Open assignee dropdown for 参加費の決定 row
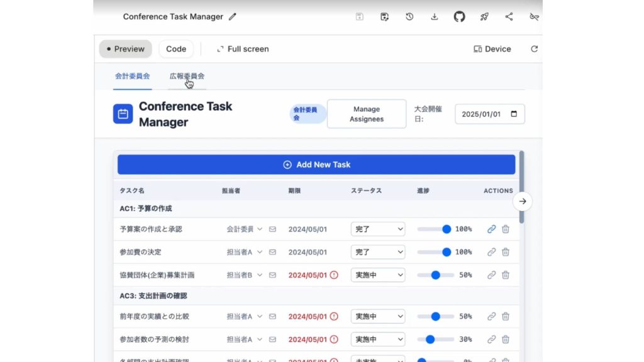This screenshot has height=362, width=644. 245,252
